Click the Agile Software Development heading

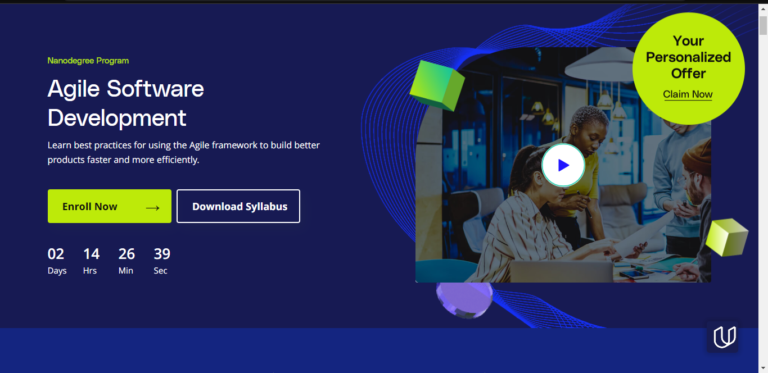coord(126,103)
